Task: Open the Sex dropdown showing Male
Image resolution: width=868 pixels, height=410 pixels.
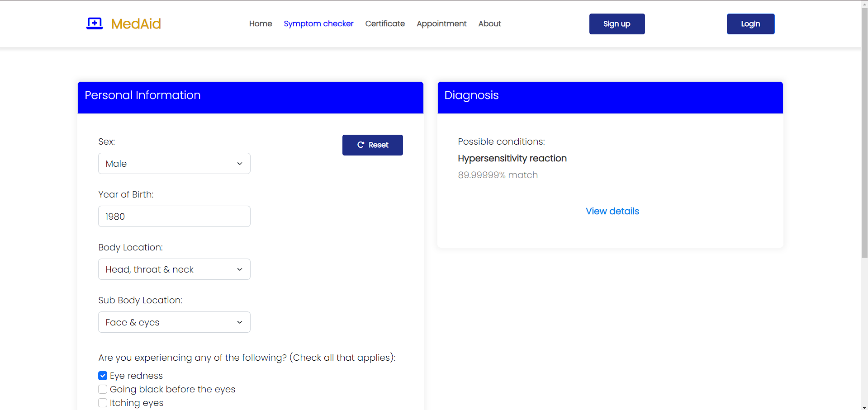Action: 174,164
